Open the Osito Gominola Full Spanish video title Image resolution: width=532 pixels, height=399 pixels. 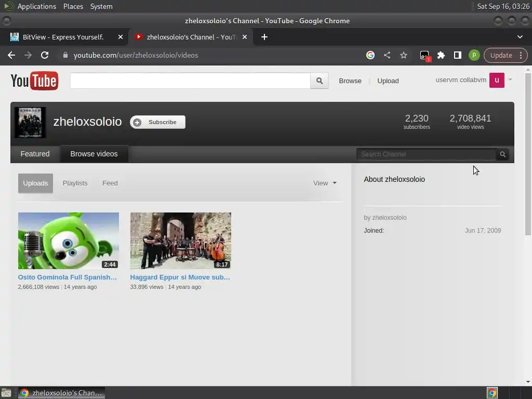pos(67,277)
